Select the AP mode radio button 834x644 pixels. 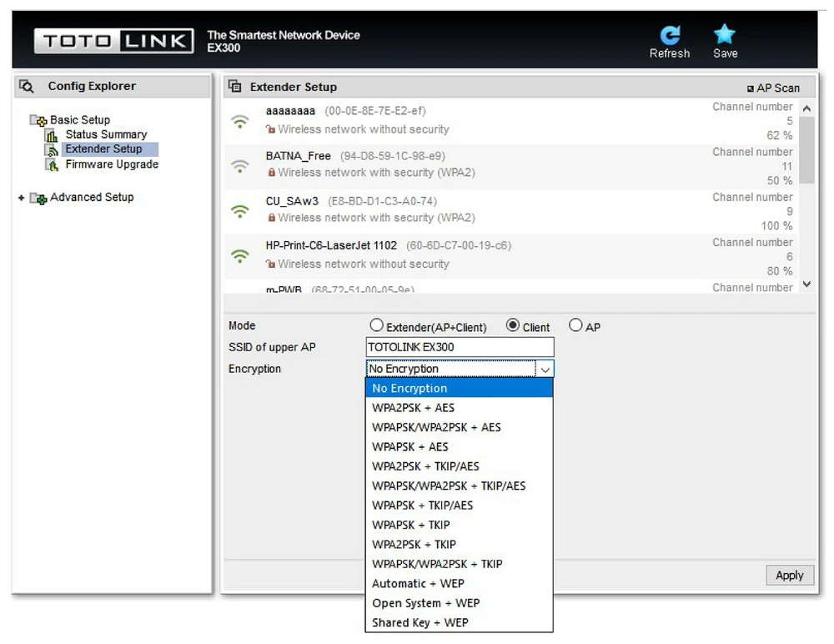tap(575, 326)
